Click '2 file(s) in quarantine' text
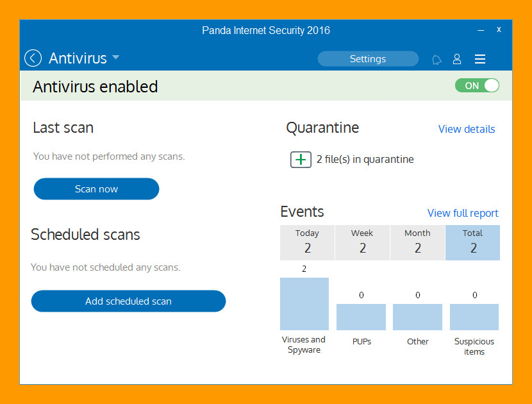Screen dimensions: 532x404 click(365, 159)
